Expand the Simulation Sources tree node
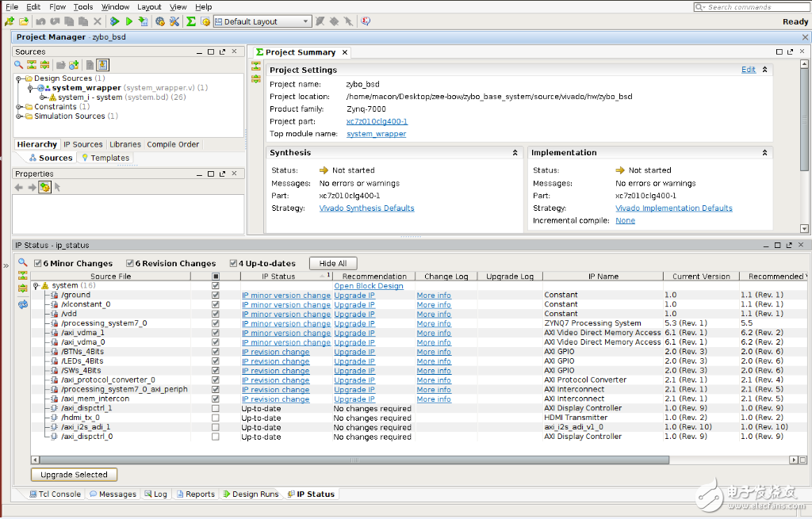812x519 pixels. [x=18, y=116]
